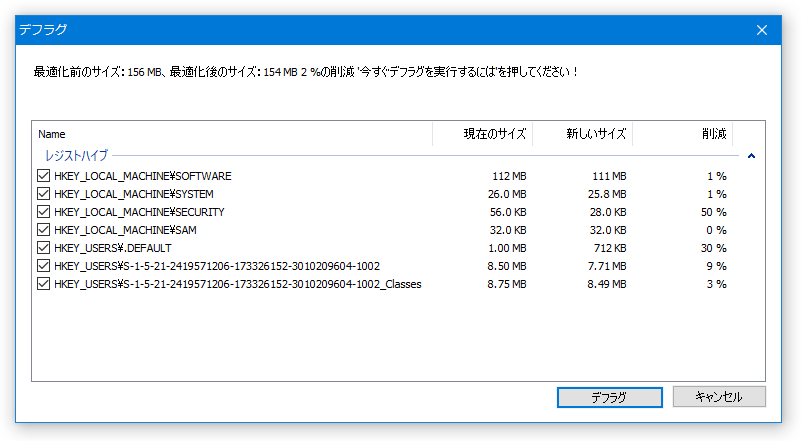Select HKEY_LOCAL_MACHINE¥SYSTEM row name

(x=134, y=194)
